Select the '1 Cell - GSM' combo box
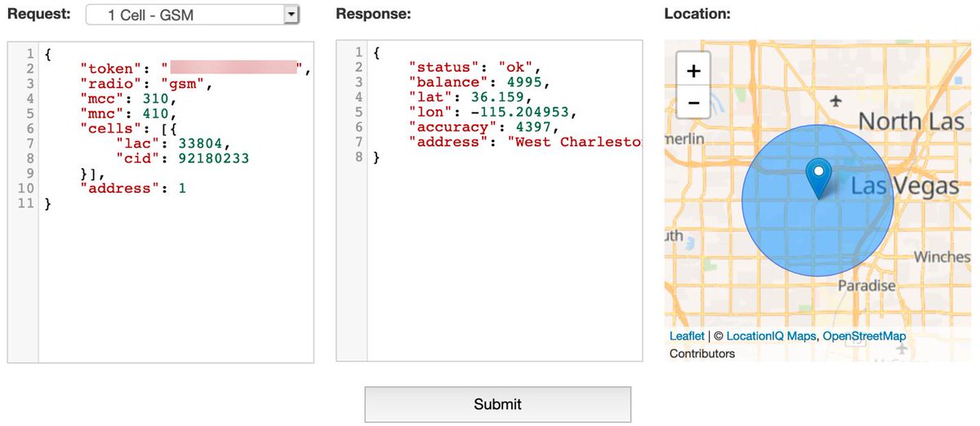 [192, 15]
